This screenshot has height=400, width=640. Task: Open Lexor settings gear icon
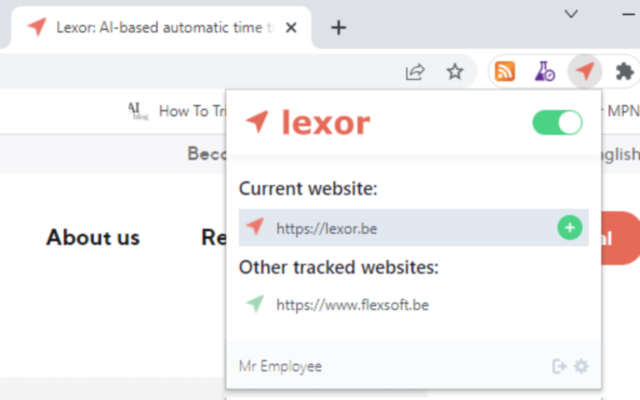click(581, 366)
